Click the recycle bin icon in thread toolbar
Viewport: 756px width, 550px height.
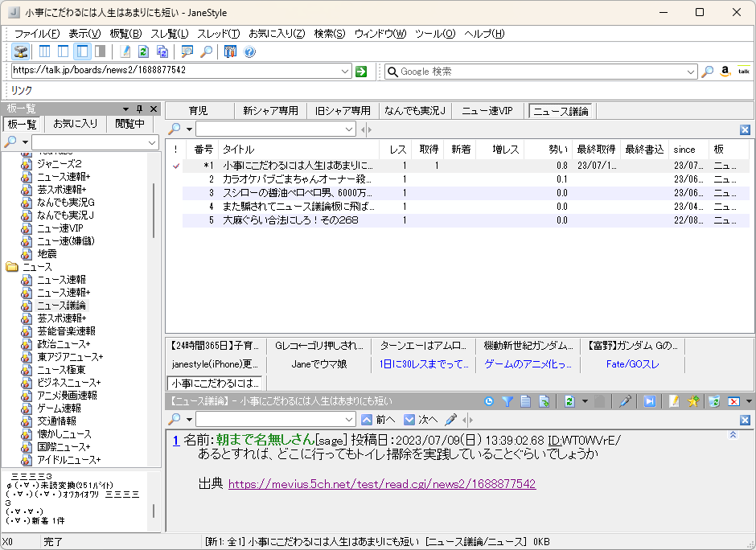[714, 401]
